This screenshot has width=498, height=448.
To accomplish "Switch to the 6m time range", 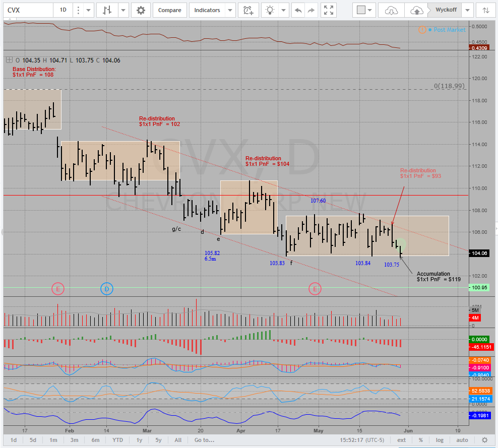I will click(x=95, y=440).
